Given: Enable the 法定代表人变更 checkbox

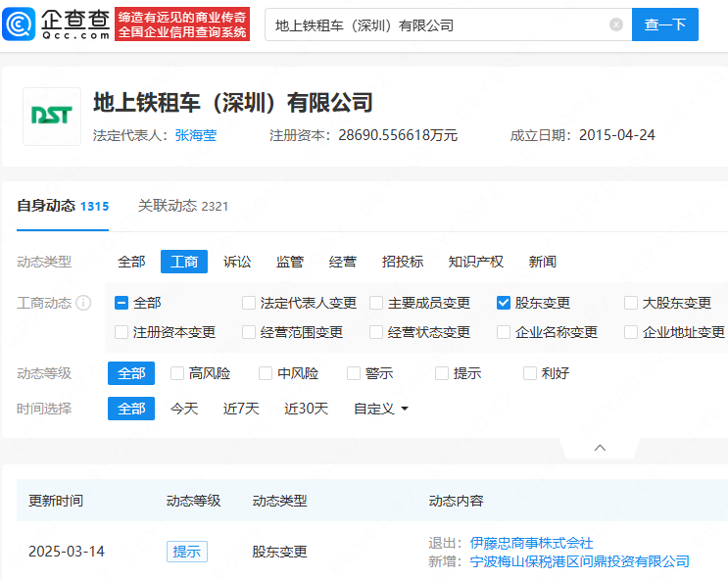Looking at the screenshot, I should click(x=249, y=303).
